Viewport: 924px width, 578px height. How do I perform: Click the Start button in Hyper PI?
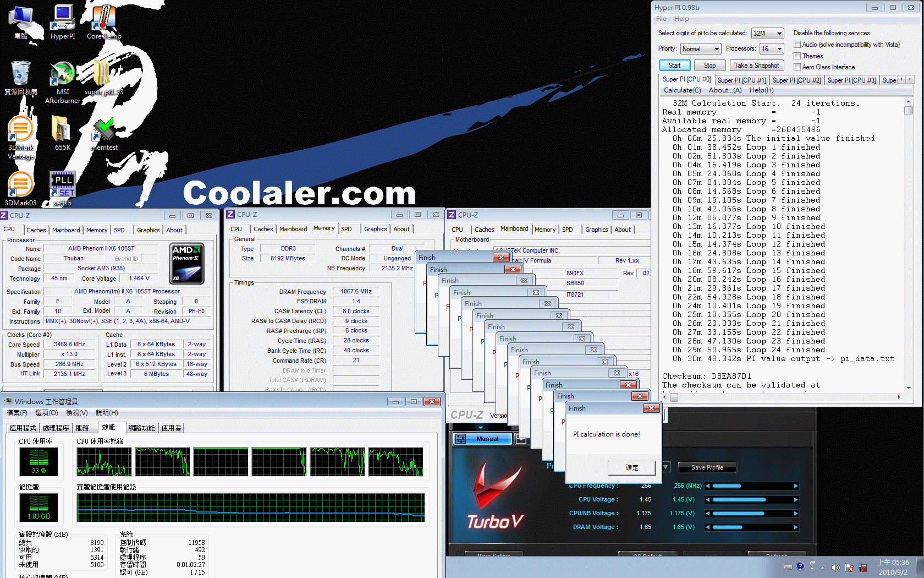pos(674,66)
